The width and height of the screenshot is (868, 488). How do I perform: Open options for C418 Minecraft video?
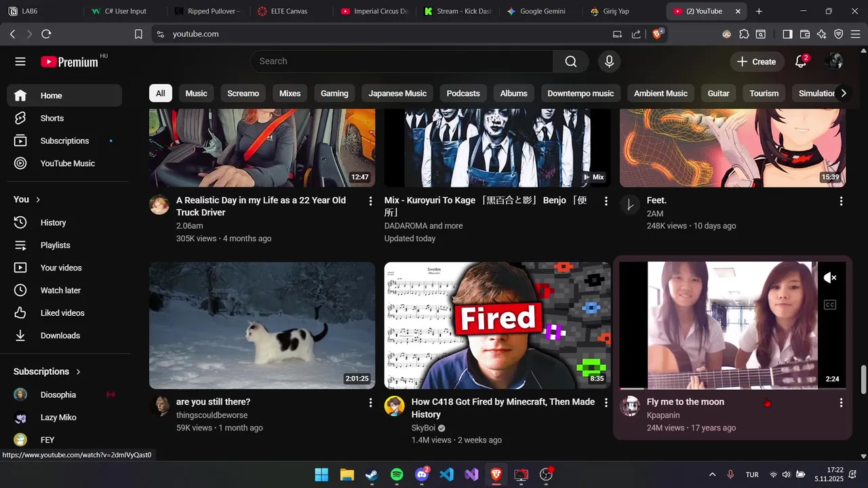tap(606, 403)
